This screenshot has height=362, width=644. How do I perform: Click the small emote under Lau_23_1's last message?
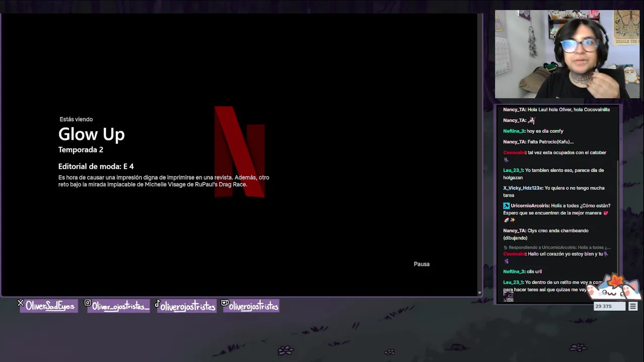pos(508,298)
